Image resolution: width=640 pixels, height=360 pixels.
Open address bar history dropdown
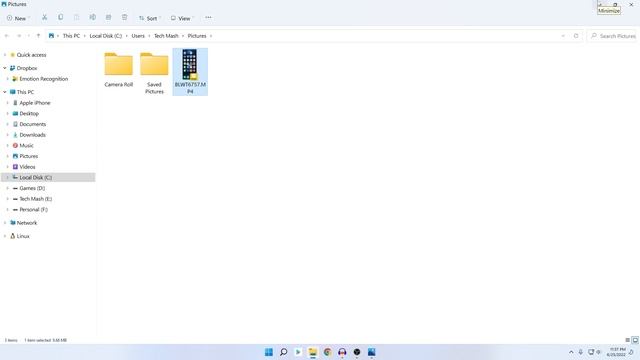[563, 36]
